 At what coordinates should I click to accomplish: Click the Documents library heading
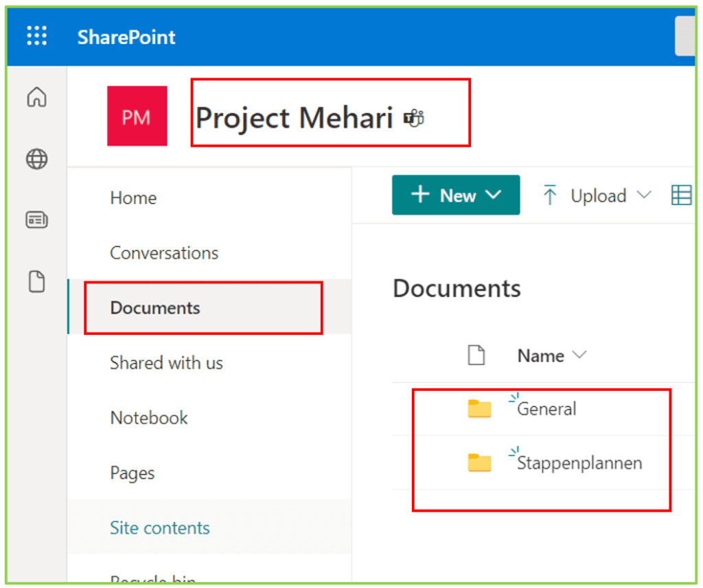(457, 288)
